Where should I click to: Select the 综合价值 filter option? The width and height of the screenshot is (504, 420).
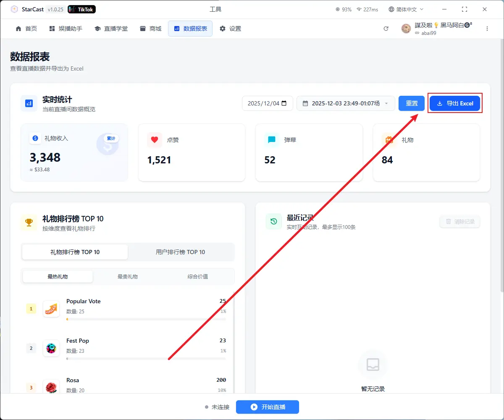pyautogui.click(x=198, y=276)
